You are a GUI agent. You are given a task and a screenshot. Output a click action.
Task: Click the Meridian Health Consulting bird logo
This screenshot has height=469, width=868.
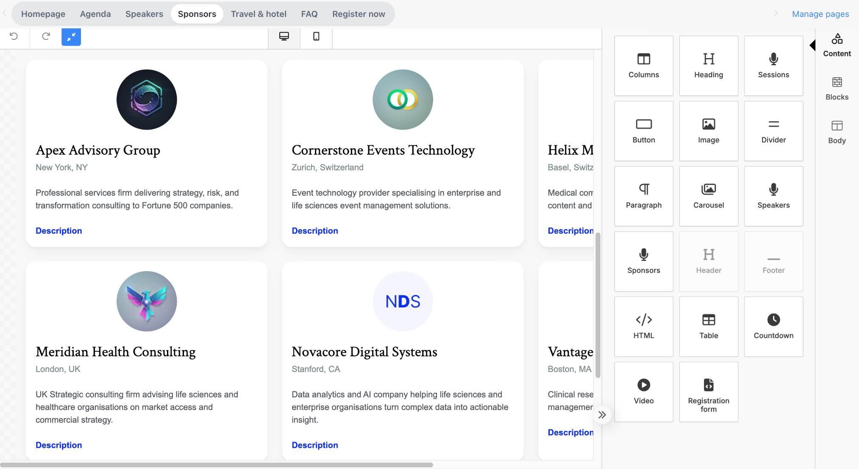pyautogui.click(x=147, y=301)
